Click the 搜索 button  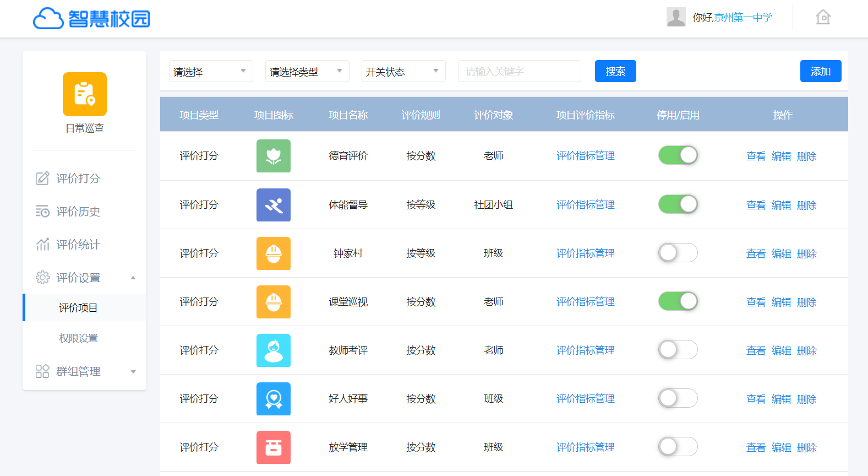click(x=615, y=71)
